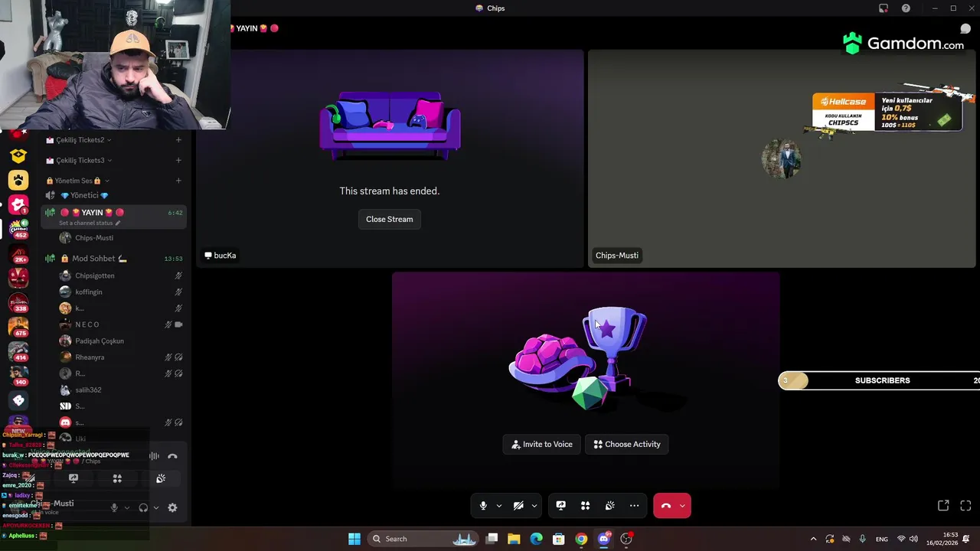Open activities in sidebar voice panel
The image size is (980, 551).
click(117, 478)
